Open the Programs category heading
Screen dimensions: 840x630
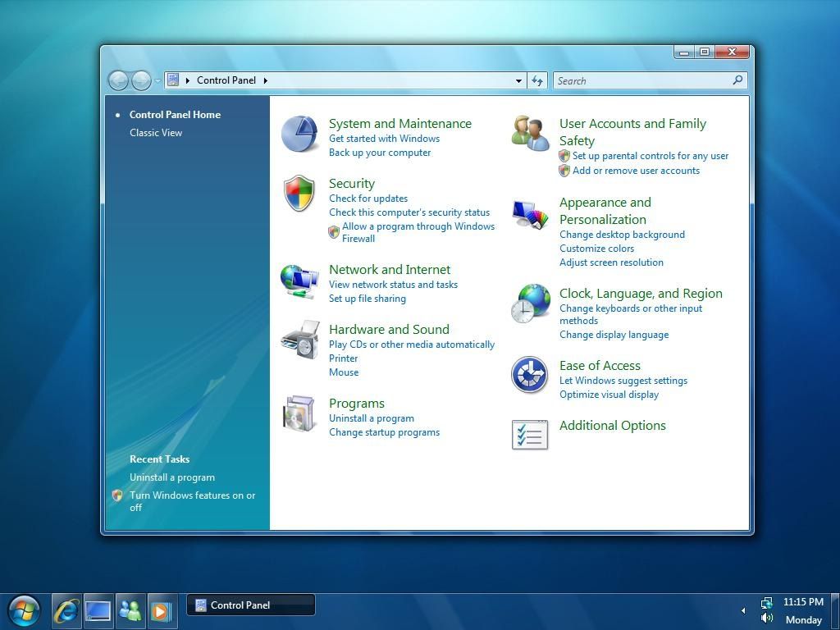tap(357, 404)
